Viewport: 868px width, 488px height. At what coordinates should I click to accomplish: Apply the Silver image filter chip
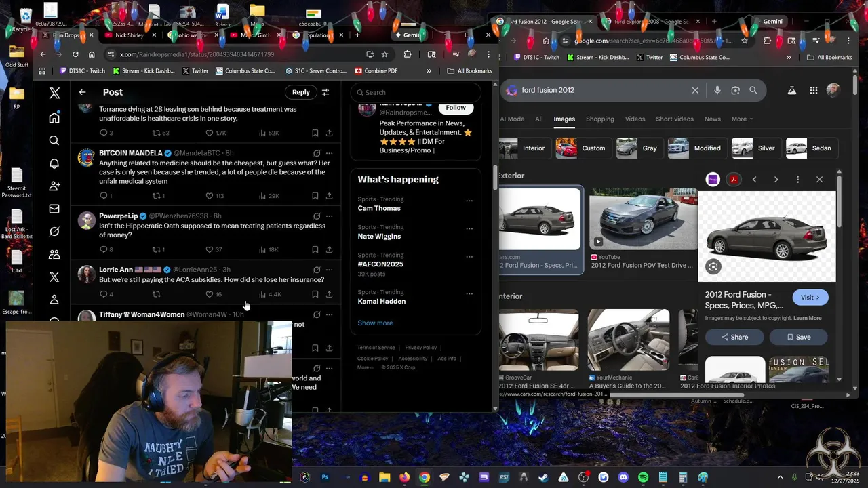755,148
